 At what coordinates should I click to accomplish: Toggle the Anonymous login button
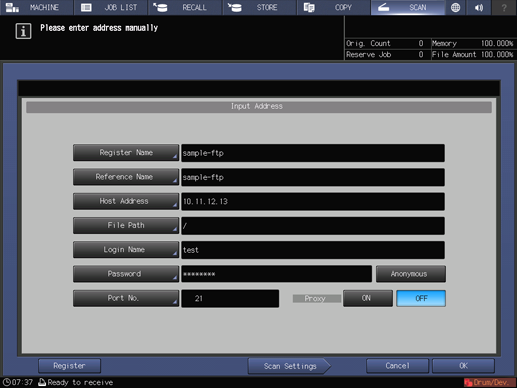click(411, 274)
